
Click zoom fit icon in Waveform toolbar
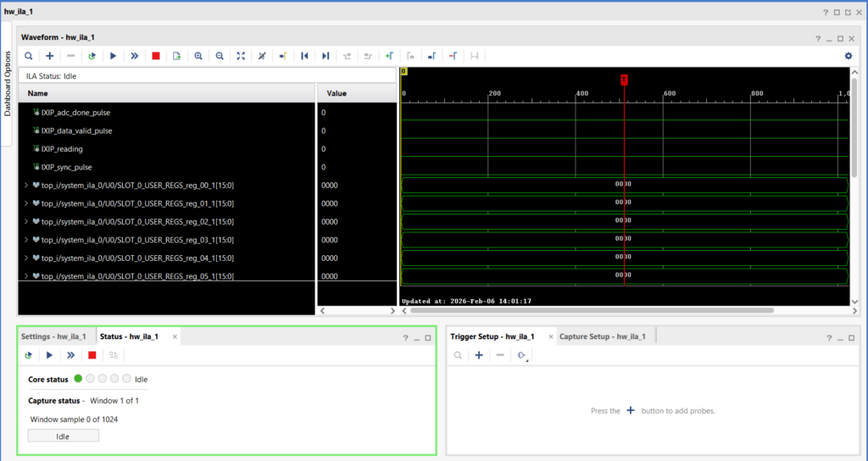click(x=241, y=56)
